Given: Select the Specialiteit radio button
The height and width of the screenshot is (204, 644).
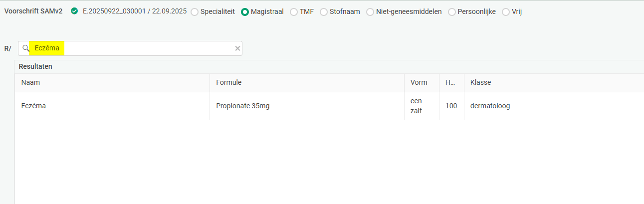Looking at the screenshot, I should coord(195,12).
